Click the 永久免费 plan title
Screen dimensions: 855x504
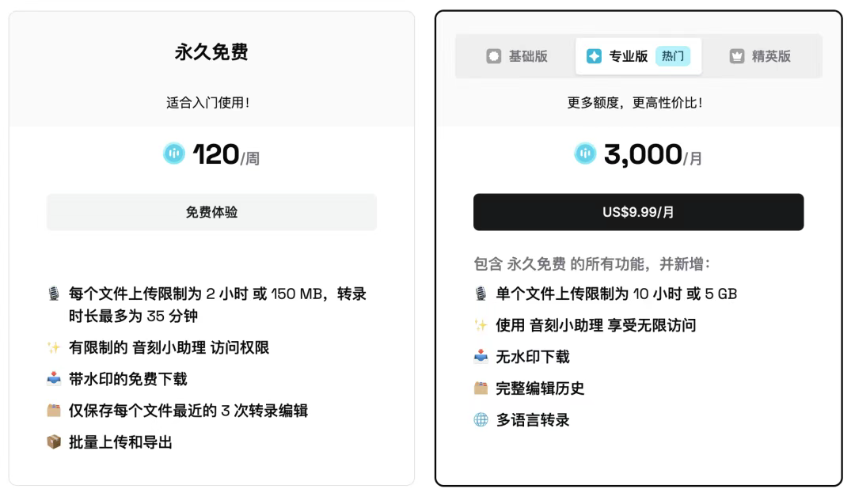coord(211,52)
